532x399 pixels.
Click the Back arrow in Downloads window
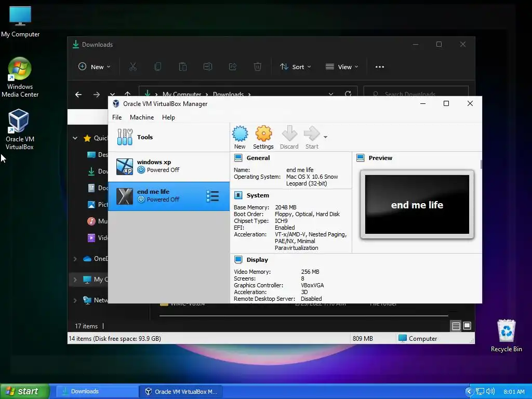[78, 95]
